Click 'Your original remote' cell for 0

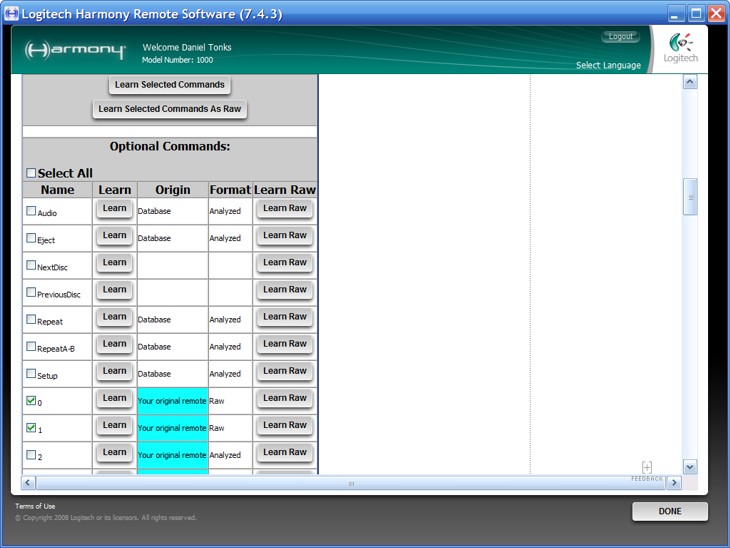click(173, 401)
